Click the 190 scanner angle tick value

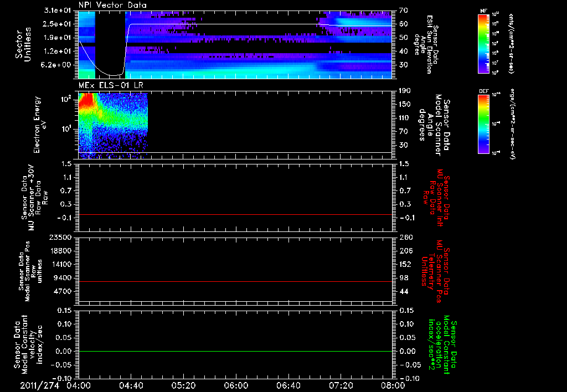(x=406, y=91)
